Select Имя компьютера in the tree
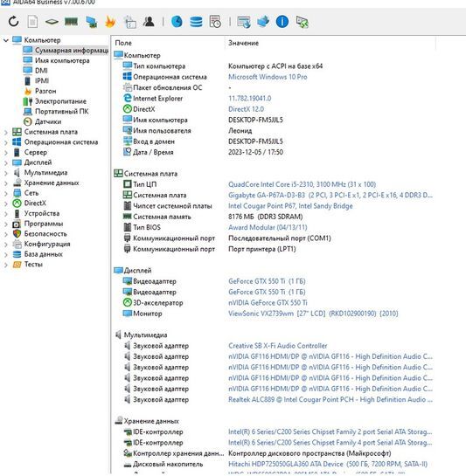Image resolution: width=466 pixels, height=476 pixels. [x=62, y=60]
